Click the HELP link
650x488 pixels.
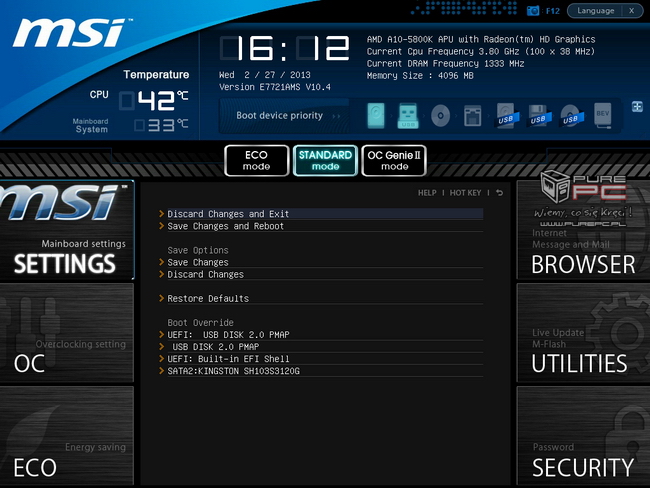(427, 193)
